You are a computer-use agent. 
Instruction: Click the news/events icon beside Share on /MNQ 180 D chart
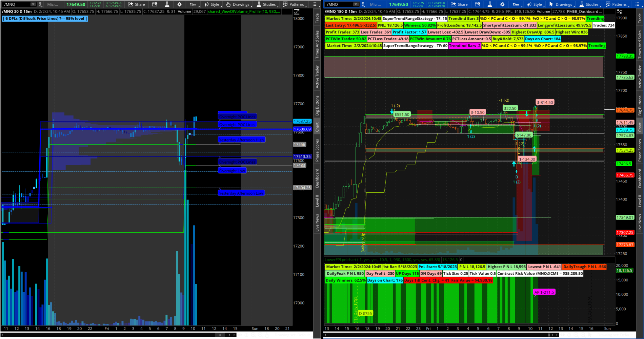477,4
